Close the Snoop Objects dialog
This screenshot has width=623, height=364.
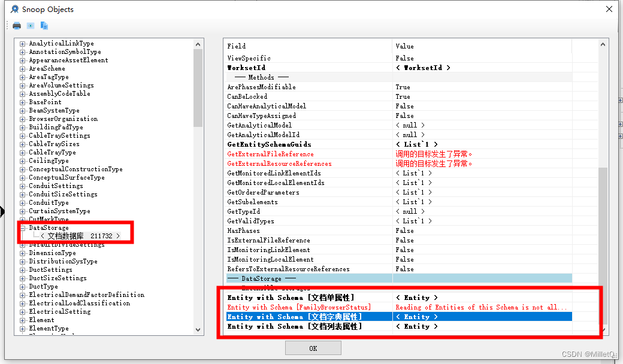609,9
